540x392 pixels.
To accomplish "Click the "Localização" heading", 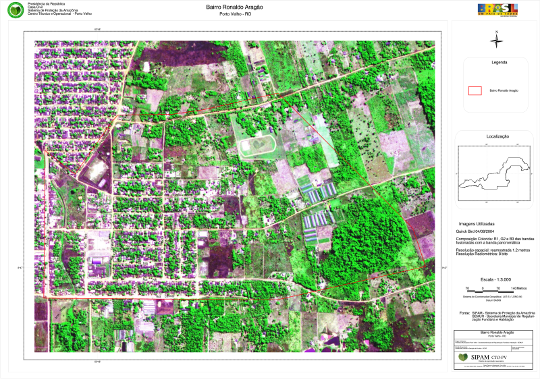I will (x=497, y=136).
